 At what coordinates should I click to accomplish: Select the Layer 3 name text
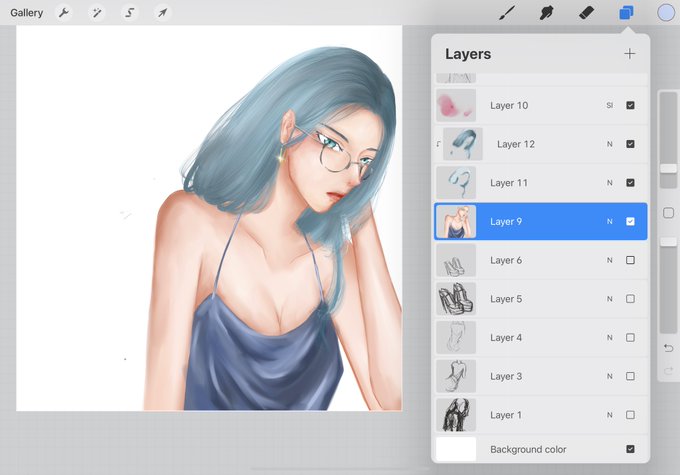(x=506, y=376)
